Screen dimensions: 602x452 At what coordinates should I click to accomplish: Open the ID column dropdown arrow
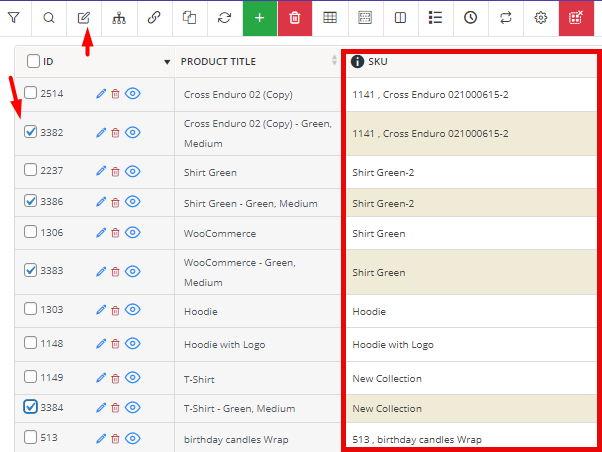(x=167, y=62)
